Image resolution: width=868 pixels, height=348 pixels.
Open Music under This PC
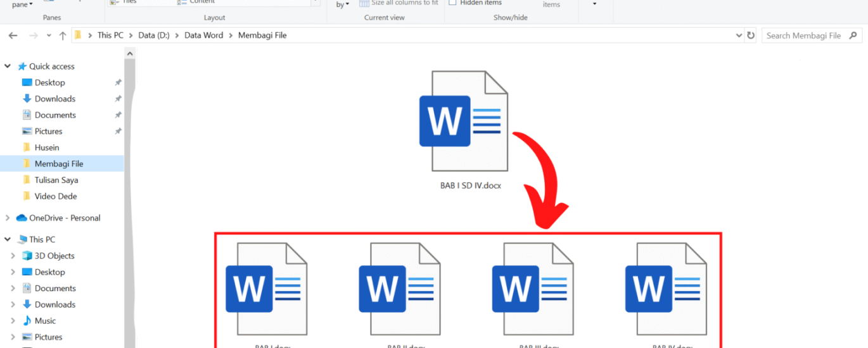pyautogui.click(x=45, y=321)
